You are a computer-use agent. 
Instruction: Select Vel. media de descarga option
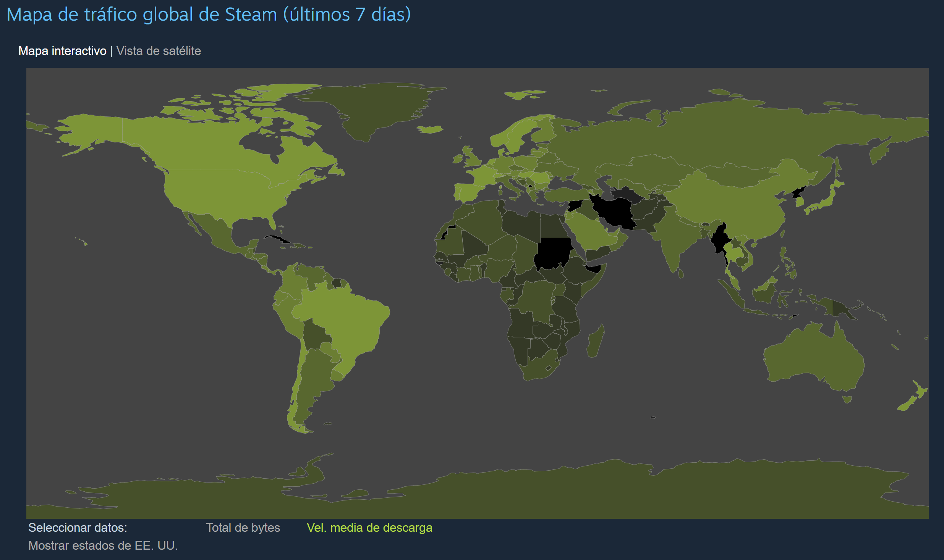(369, 528)
